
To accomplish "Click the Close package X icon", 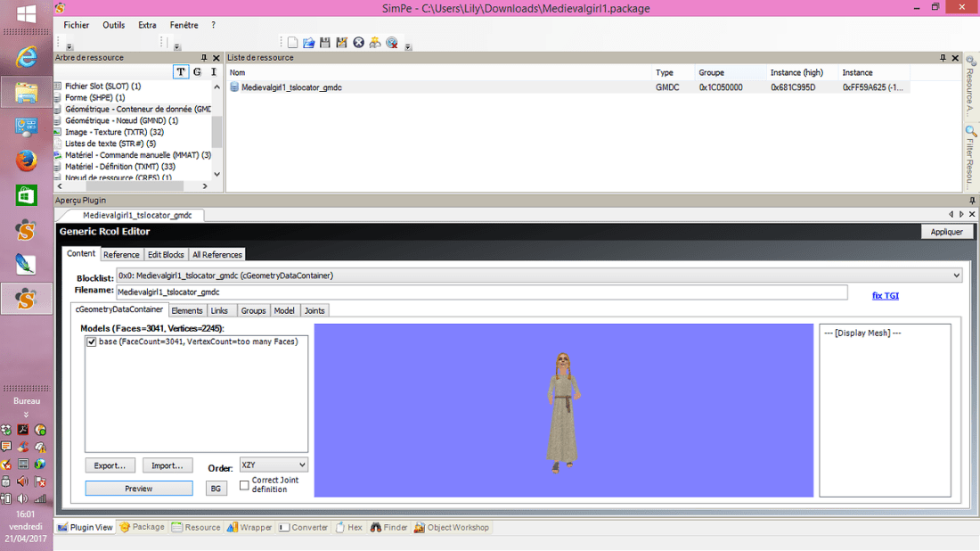I will tap(358, 43).
